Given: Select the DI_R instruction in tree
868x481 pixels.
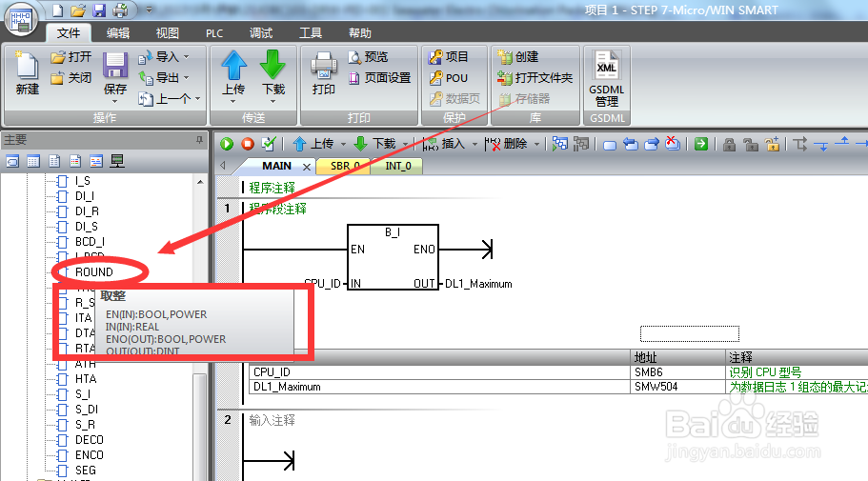Looking at the screenshot, I should [87, 211].
